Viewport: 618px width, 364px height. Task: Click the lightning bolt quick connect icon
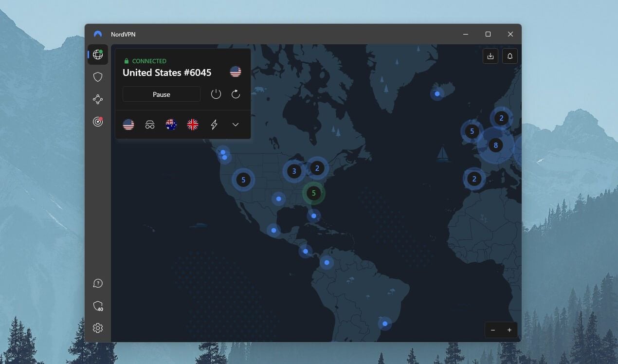214,125
